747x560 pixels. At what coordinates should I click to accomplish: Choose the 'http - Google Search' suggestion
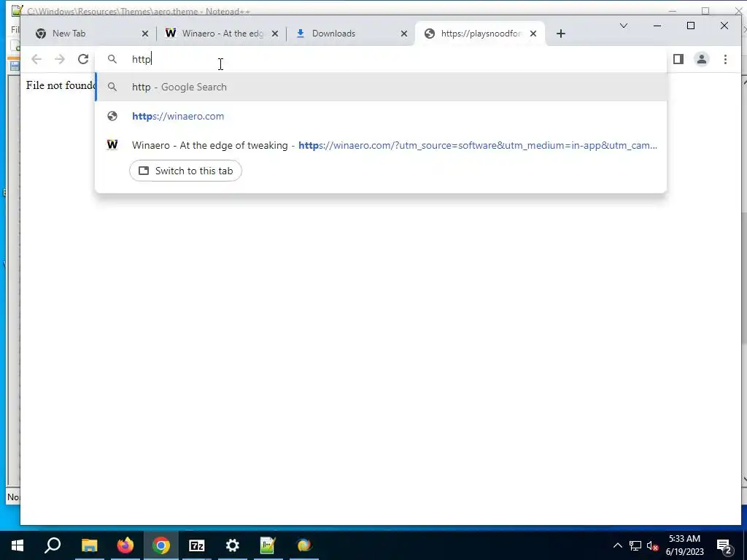[381, 87]
